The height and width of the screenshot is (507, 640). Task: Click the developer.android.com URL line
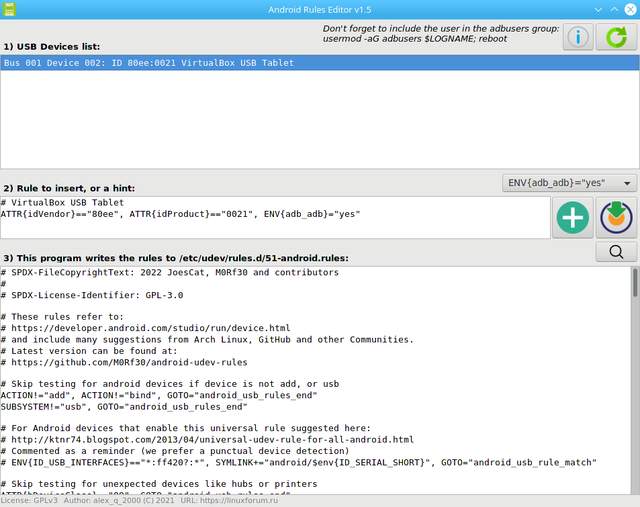click(x=145, y=328)
